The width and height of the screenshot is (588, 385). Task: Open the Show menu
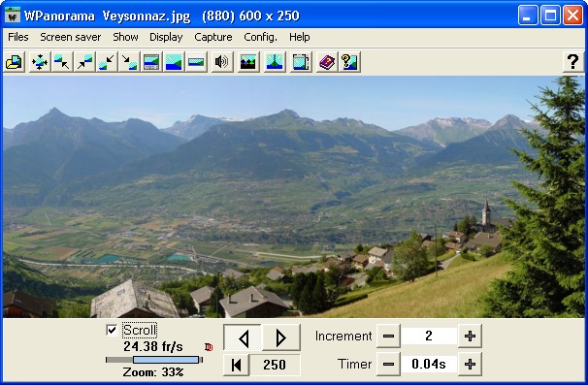point(125,37)
